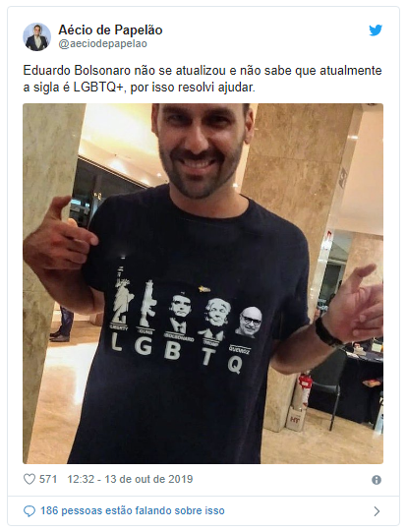The height and width of the screenshot is (532, 407).
Task: Open tweet timestamp 12:32 - 13 de out de 2019
Action: [x=130, y=479]
